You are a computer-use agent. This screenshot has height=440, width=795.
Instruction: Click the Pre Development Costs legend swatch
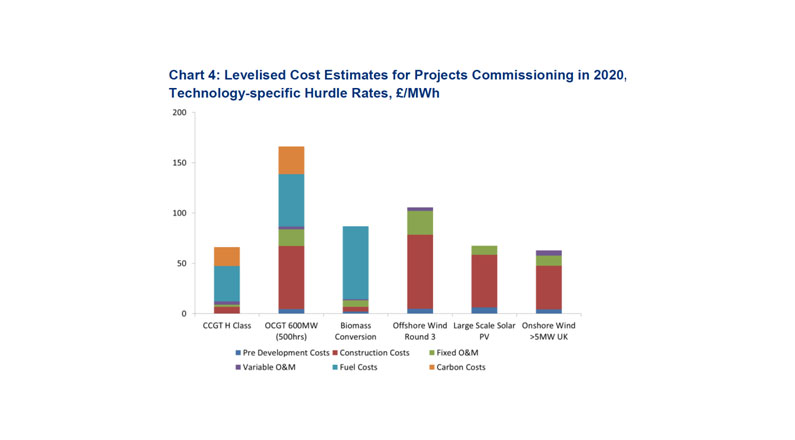[x=238, y=353]
